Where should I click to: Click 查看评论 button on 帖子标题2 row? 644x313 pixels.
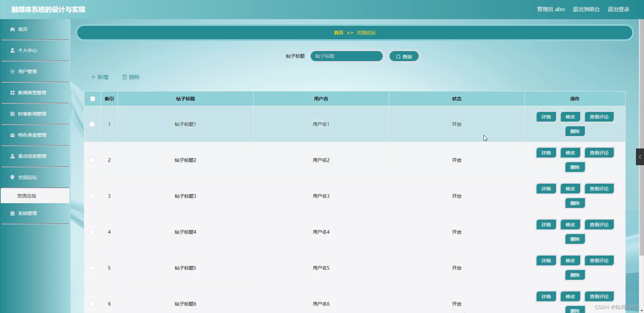[x=599, y=152]
